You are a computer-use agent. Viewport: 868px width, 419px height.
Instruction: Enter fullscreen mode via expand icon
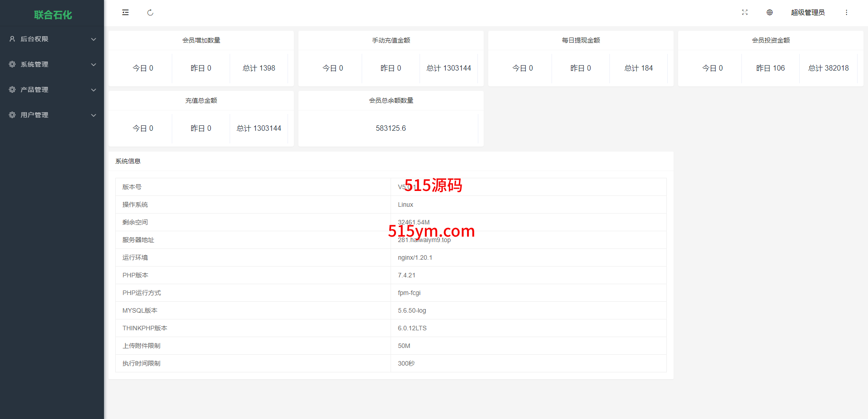[x=745, y=13]
